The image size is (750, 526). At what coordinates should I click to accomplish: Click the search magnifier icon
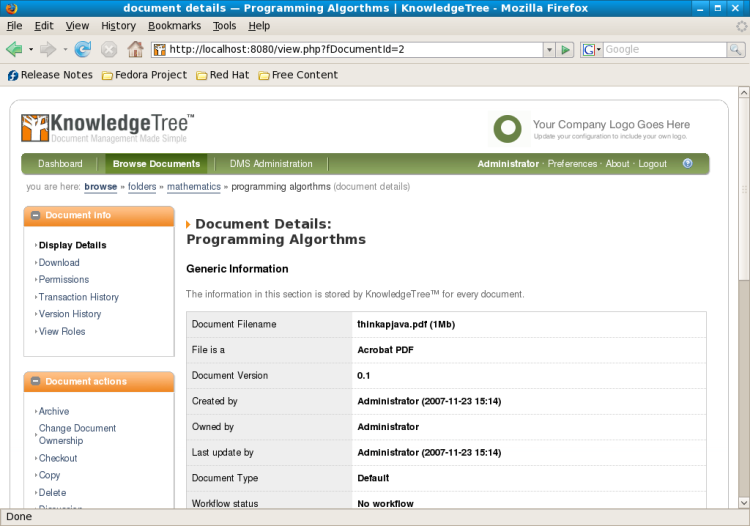coord(735,49)
